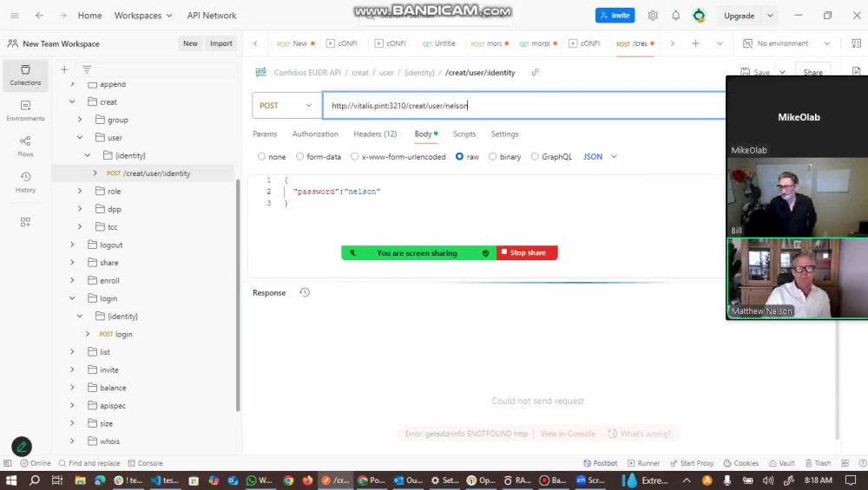Click the request URL input field
Viewport: 868px width, 490px height.
pyautogui.click(x=523, y=106)
